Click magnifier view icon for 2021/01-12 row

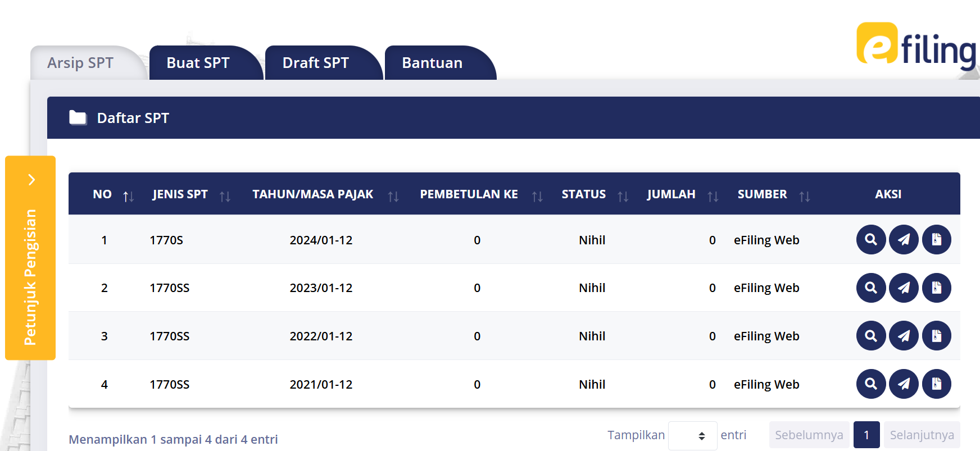pos(870,384)
